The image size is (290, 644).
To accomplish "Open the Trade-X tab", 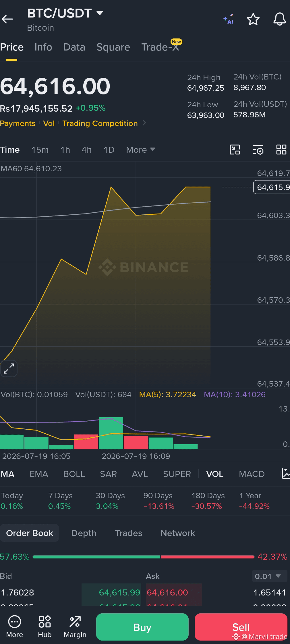I will click(160, 47).
